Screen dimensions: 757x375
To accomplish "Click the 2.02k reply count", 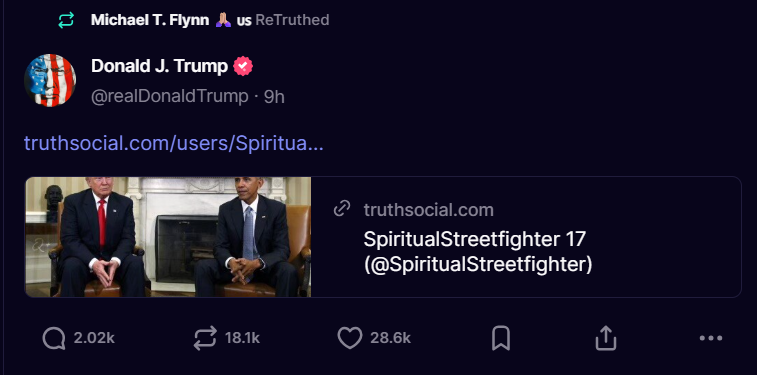I will click(x=94, y=338).
